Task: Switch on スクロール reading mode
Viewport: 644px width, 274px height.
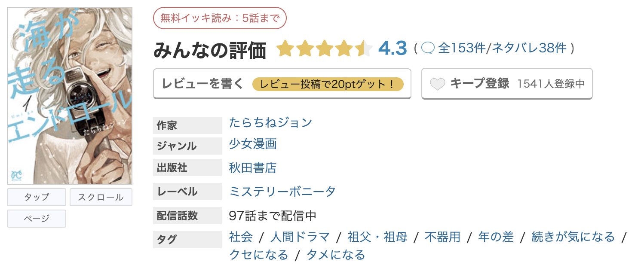Action: click(x=101, y=197)
